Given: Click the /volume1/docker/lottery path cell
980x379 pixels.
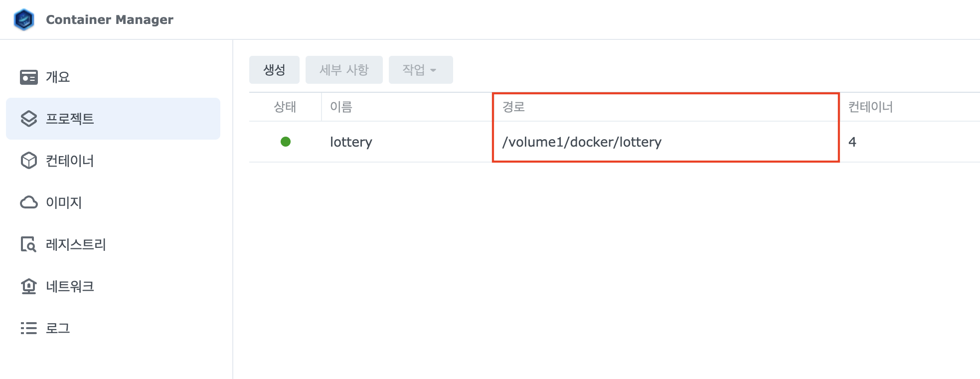Looking at the screenshot, I should 666,142.
